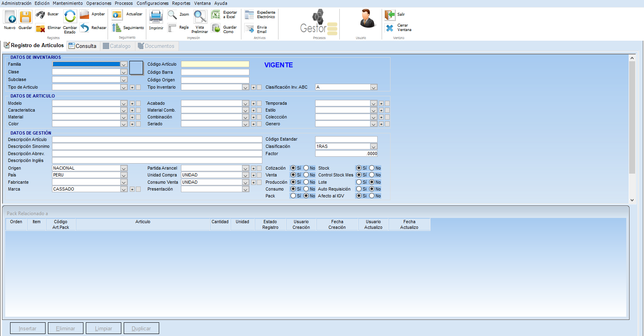Viewport: 644px width, 336px height.
Task: Click the Cambiar Estado icon
Action: [x=70, y=17]
